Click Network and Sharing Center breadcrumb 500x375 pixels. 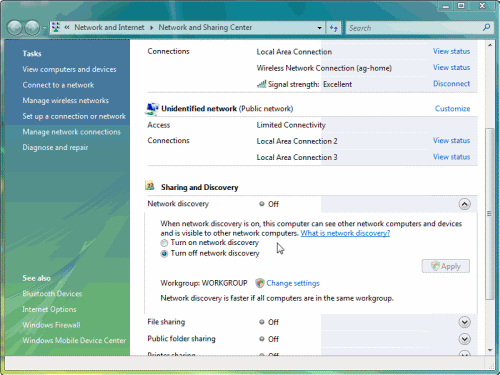(x=205, y=27)
